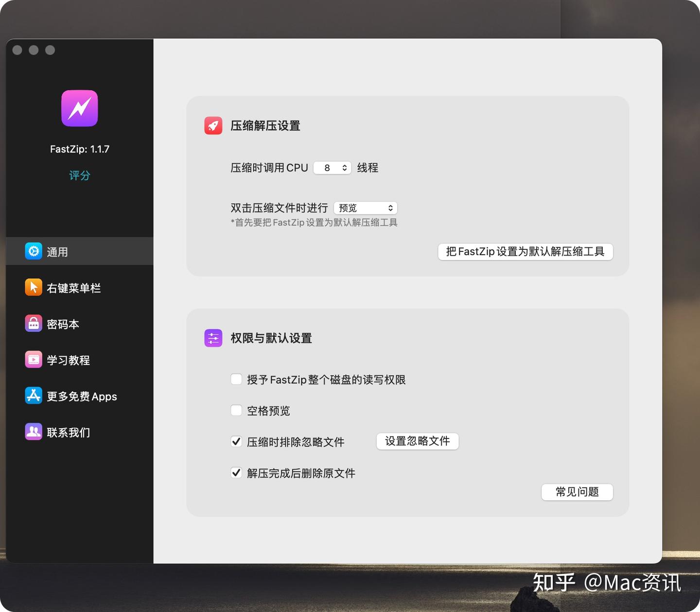The width and height of the screenshot is (700, 612).
Task: Enable 授予 FastZip 整个磁盘的读写权限 checkbox
Action: [236, 379]
